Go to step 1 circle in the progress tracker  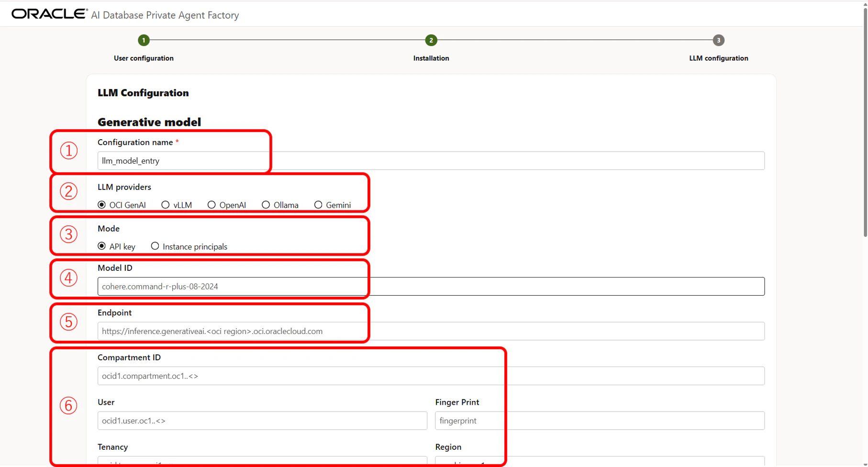pos(144,40)
